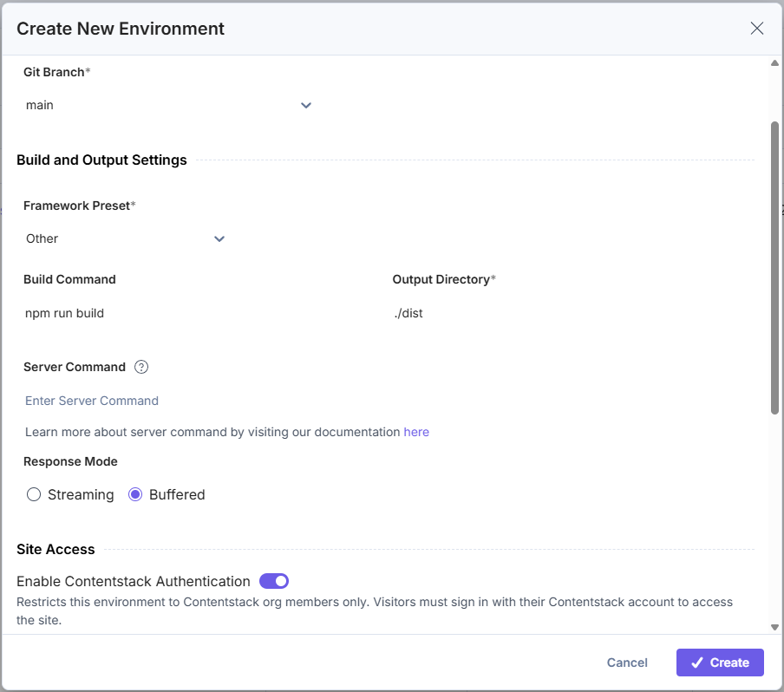Select the Buffered response mode
This screenshot has height=692, width=784.
pos(135,494)
